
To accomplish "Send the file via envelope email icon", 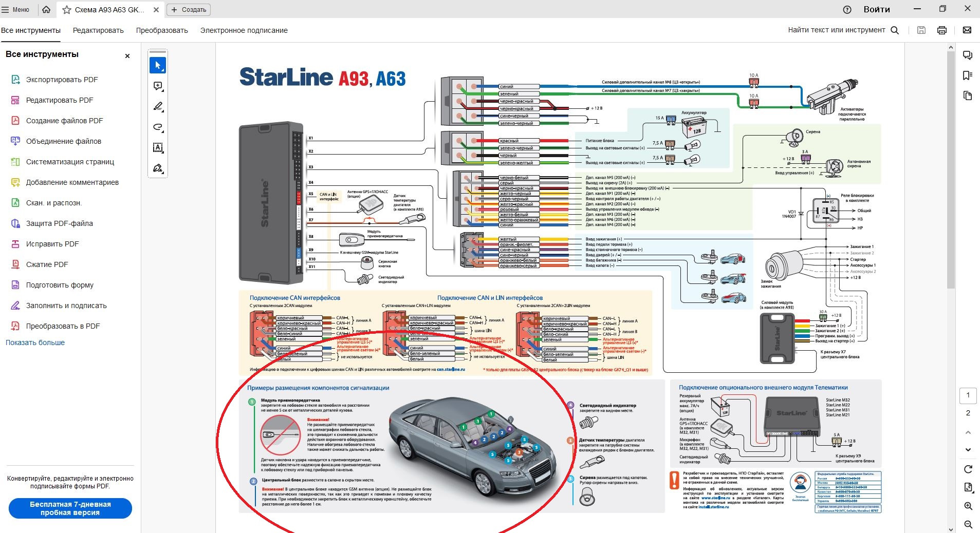I will pos(967,30).
